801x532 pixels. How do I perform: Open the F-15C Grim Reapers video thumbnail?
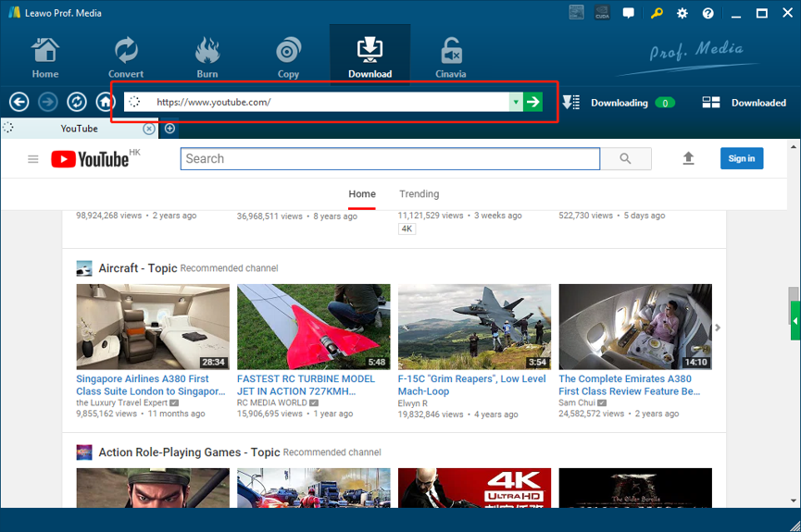[474, 327]
